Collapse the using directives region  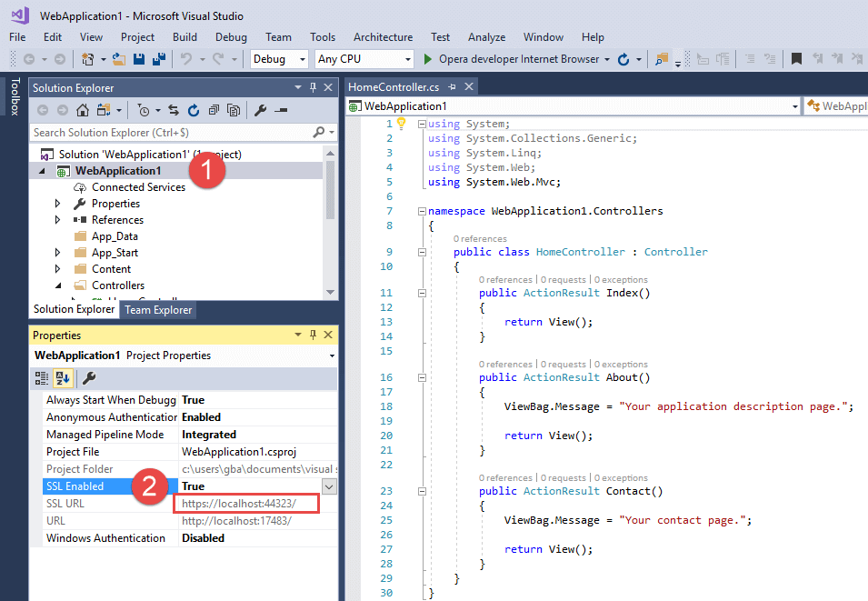pyautogui.click(x=422, y=124)
